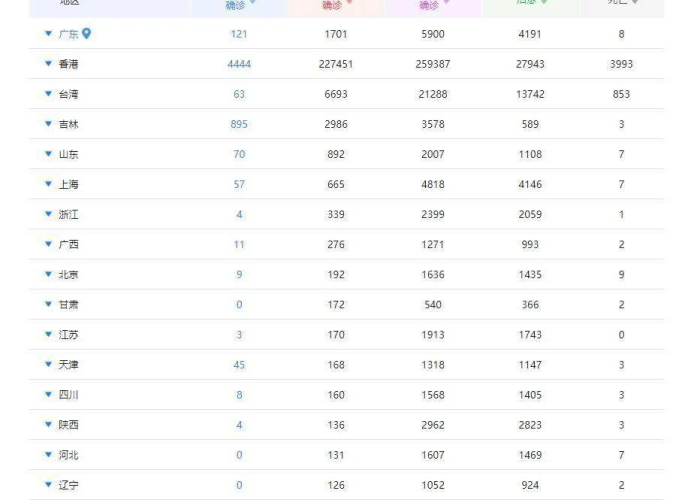
Task: Click the 吉林 region name
Action: click(x=68, y=124)
